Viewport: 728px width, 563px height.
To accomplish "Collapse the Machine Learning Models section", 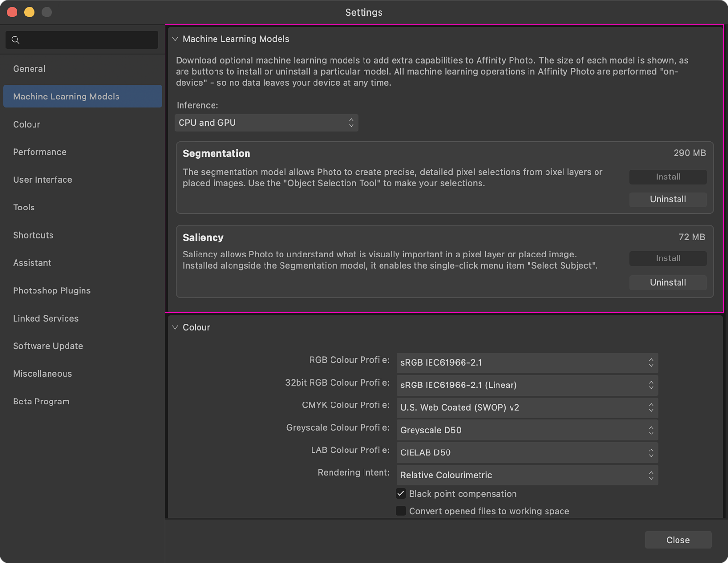I will point(176,39).
